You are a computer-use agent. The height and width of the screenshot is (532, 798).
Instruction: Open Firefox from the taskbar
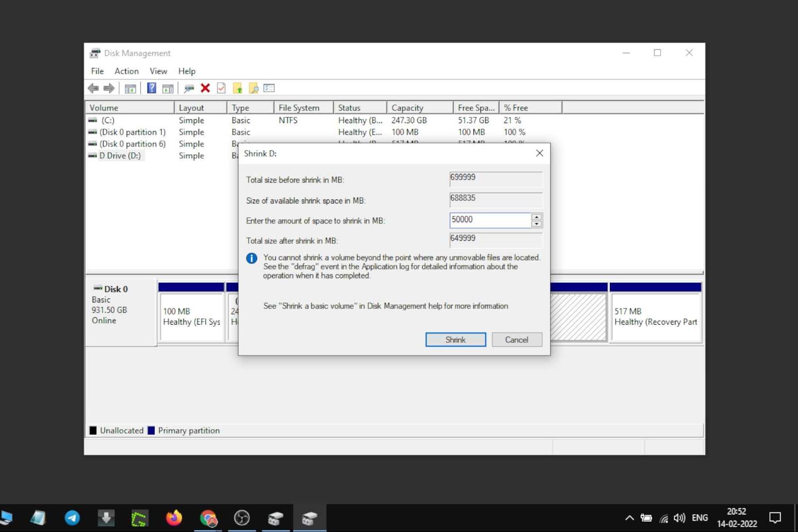click(x=174, y=517)
